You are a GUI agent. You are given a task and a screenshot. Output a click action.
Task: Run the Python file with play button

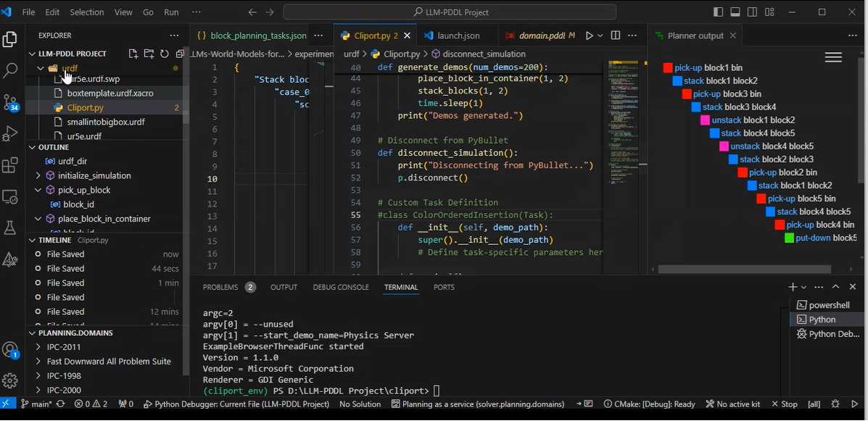pos(589,36)
